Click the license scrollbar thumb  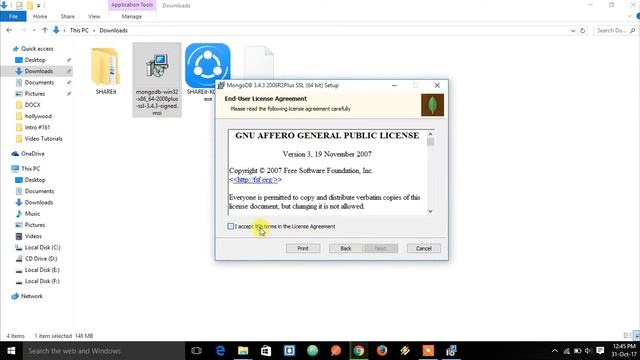[x=430, y=142]
